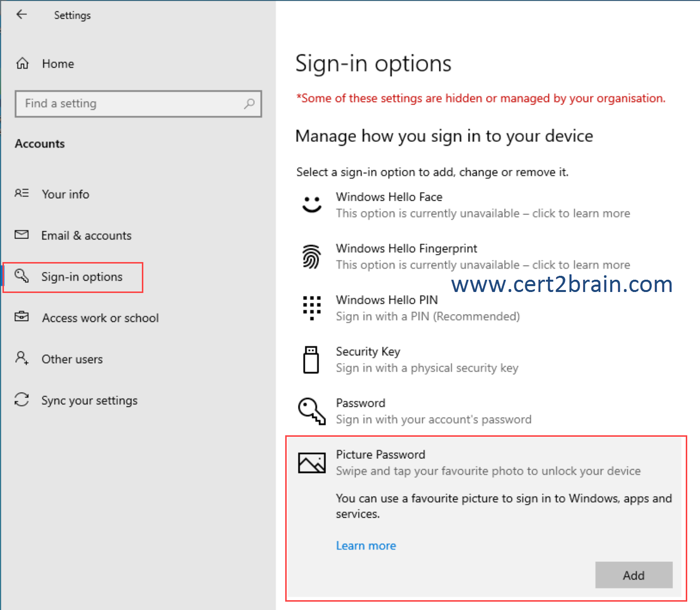Click Add for Picture Password
Viewport: 700px width, 610px height.
(634, 575)
